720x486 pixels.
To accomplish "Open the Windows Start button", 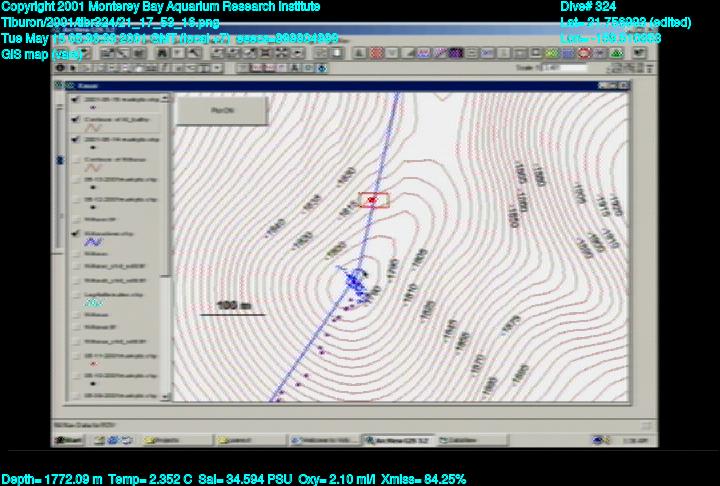I will point(69,440).
